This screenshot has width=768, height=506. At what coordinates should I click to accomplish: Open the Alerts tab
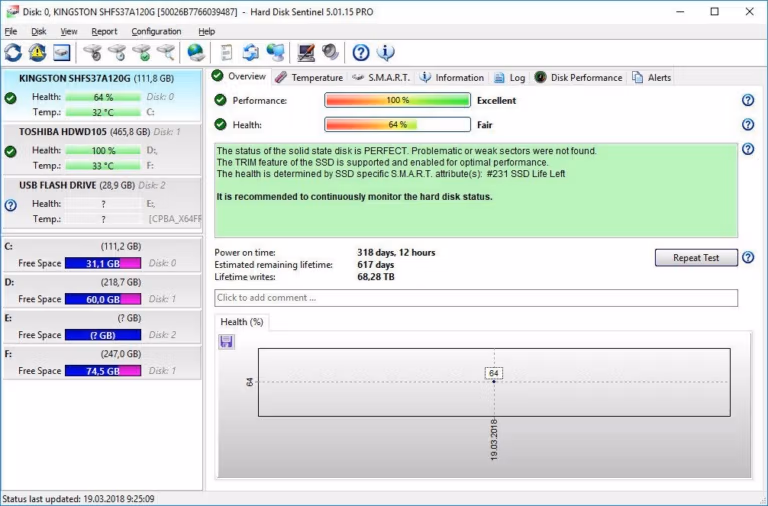pos(652,77)
